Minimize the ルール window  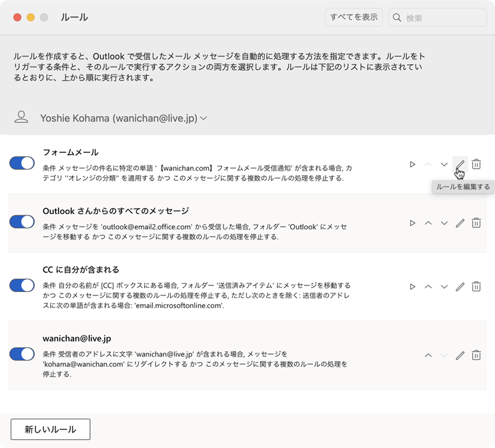pyautogui.click(x=31, y=17)
